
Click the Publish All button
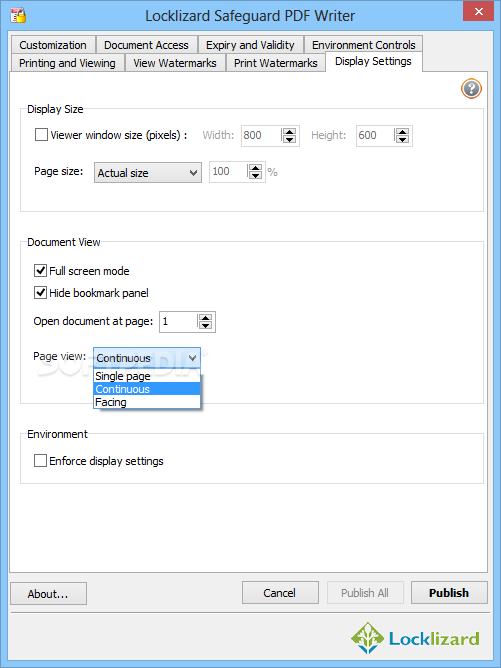coord(365,593)
